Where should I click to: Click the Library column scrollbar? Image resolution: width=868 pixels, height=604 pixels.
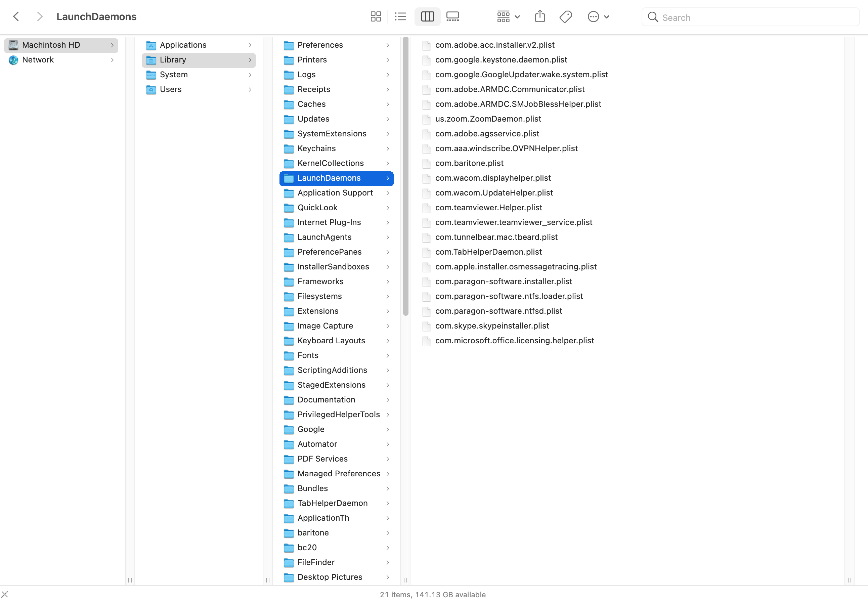[x=405, y=176]
